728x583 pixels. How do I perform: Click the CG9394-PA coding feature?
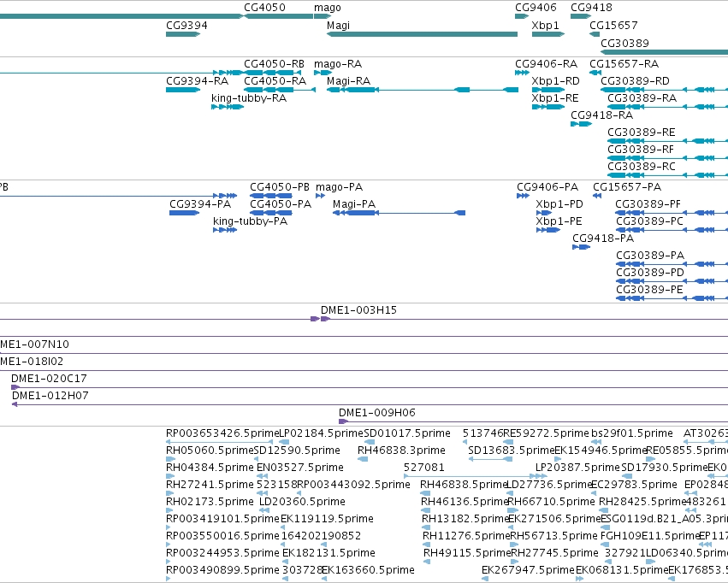[184, 213]
